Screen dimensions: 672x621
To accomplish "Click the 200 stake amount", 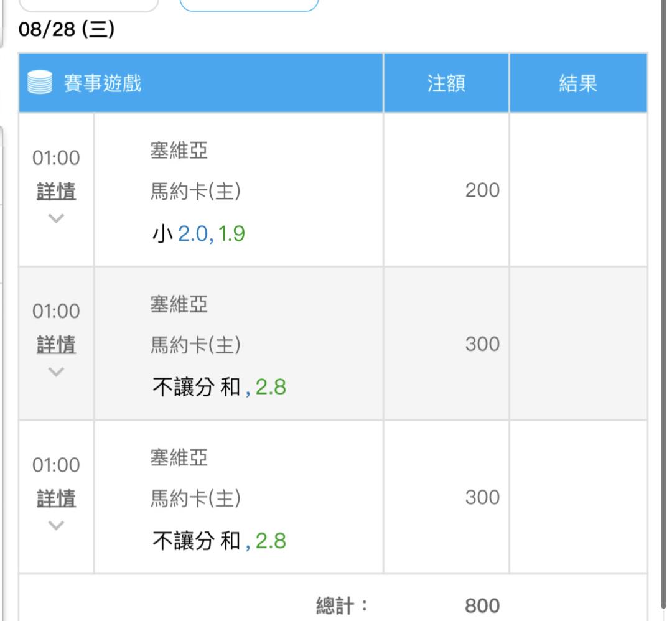I will [x=482, y=190].
